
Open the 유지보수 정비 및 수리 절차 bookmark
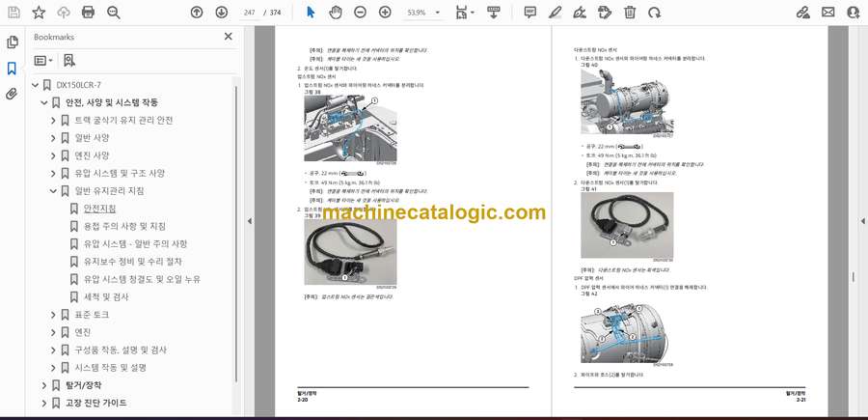pos(133,262)
